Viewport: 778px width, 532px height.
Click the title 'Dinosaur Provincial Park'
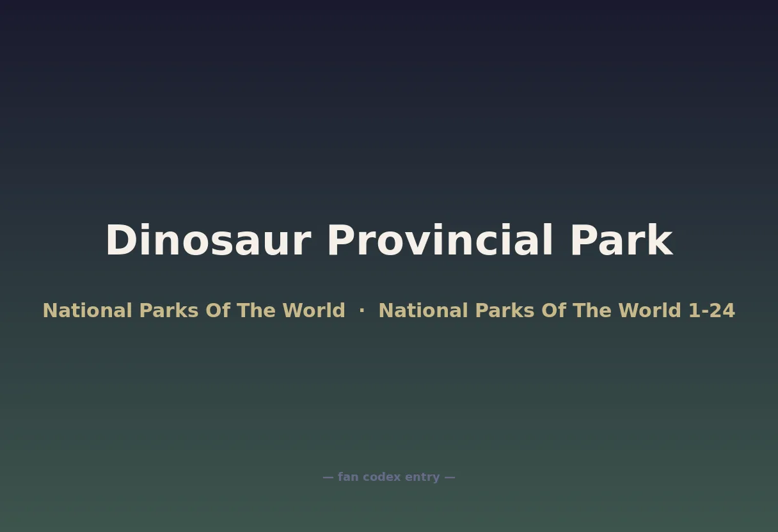[389, 241]
